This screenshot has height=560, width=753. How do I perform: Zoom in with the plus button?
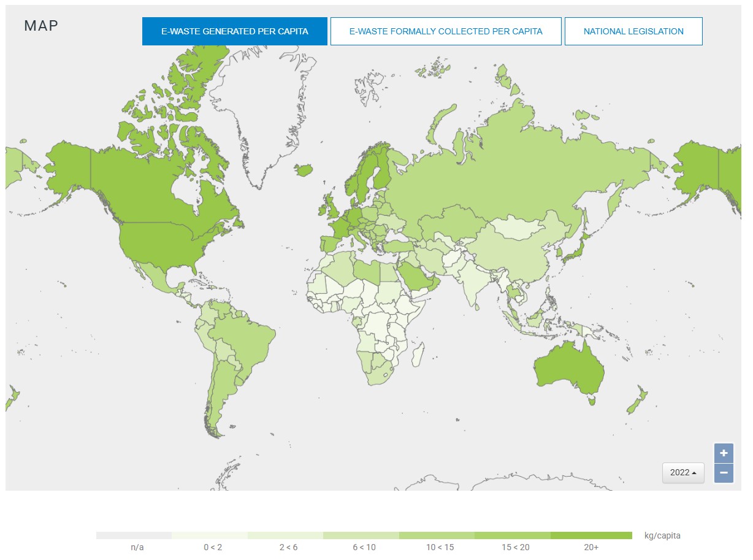tap(724, 453)
